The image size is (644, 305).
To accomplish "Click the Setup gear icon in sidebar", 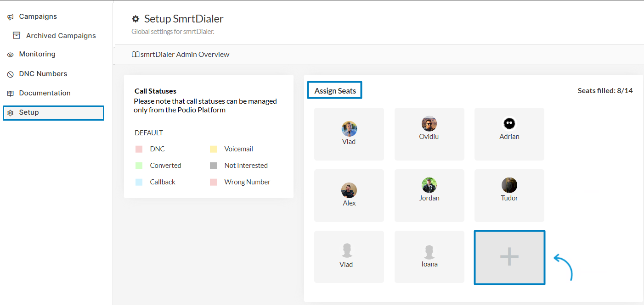I will click(11, 113).
